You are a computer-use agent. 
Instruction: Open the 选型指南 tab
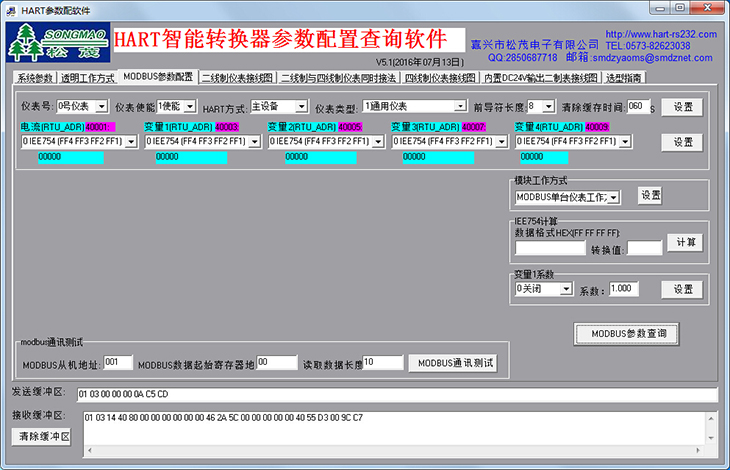(x=623, y=78)
